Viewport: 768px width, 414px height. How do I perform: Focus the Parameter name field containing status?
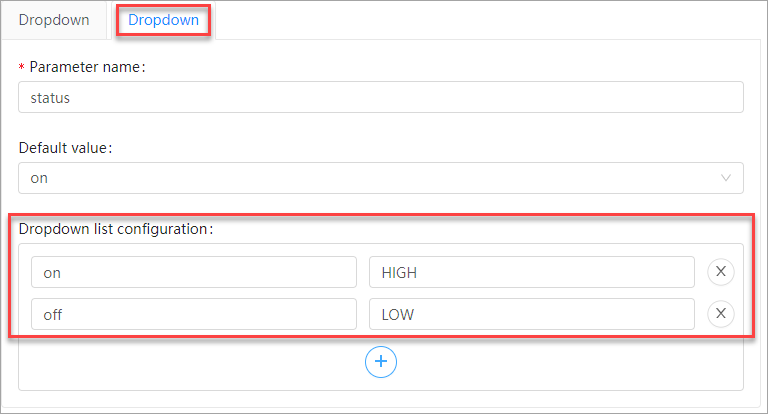[380, 97]
